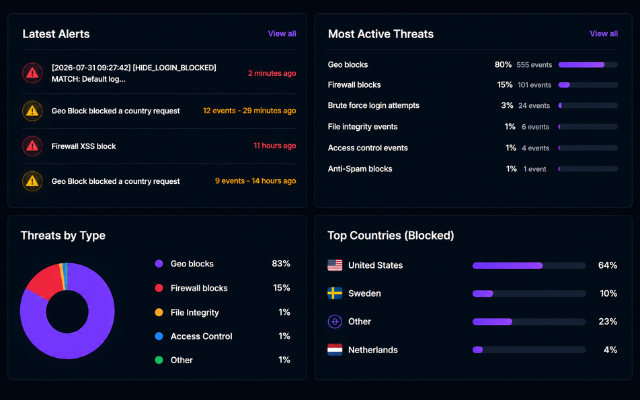This screenshot has height=400, width=640.
Task: Click the Firewall blocks 15% progress bar
Action: click(588, 85)
